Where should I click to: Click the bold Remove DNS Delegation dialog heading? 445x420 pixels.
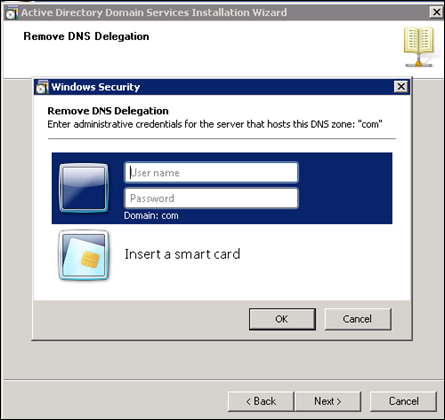(108, 111)
